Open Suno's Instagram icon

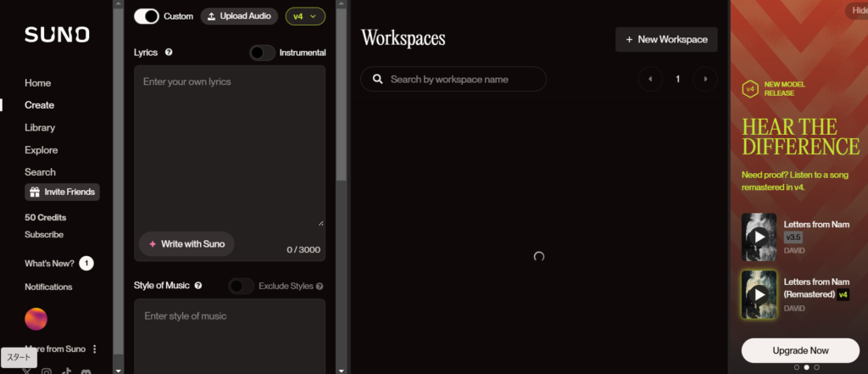pyautogui.click(x=47, y=371)
